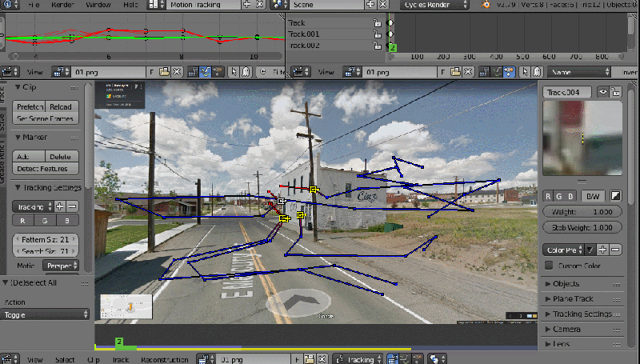
Task: Click the Delete marker button
Action: 62,157
